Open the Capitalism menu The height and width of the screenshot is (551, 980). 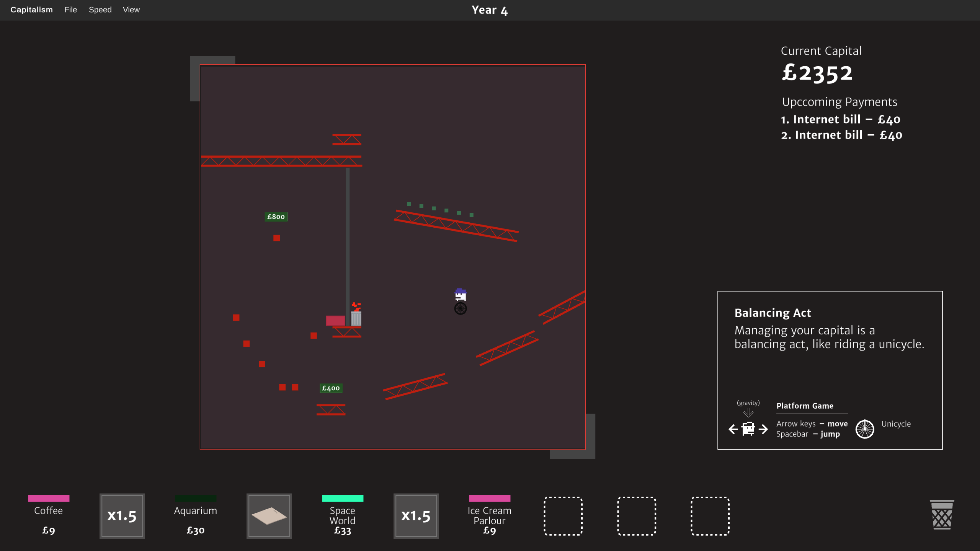click(31, 10)
